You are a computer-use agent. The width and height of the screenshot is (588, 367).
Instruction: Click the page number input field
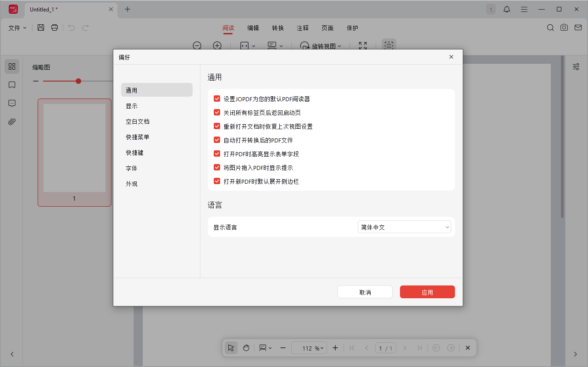click(x=386, y=348)
